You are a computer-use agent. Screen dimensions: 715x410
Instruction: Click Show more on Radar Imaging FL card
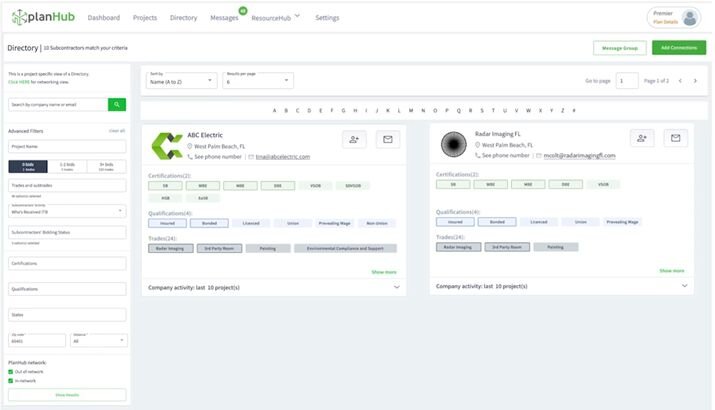click(x=671, y=271)
